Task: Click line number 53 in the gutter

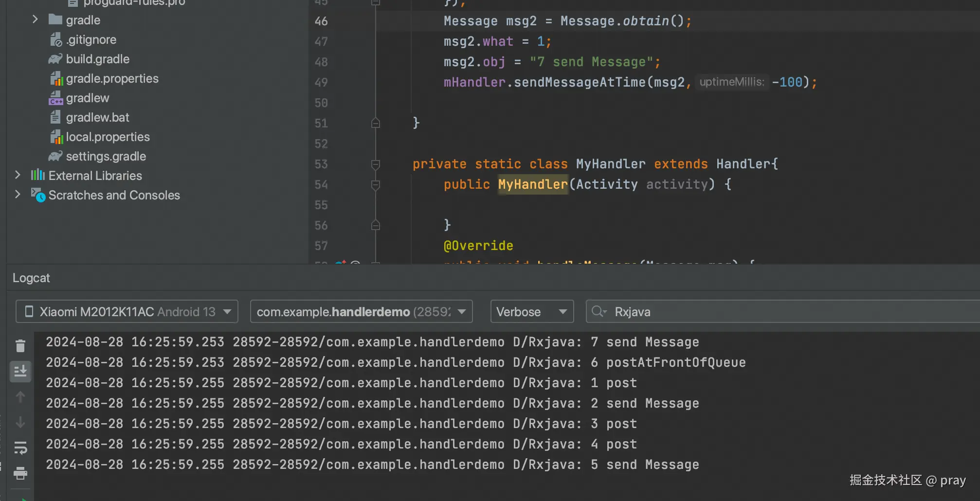Action: point(321,164)
